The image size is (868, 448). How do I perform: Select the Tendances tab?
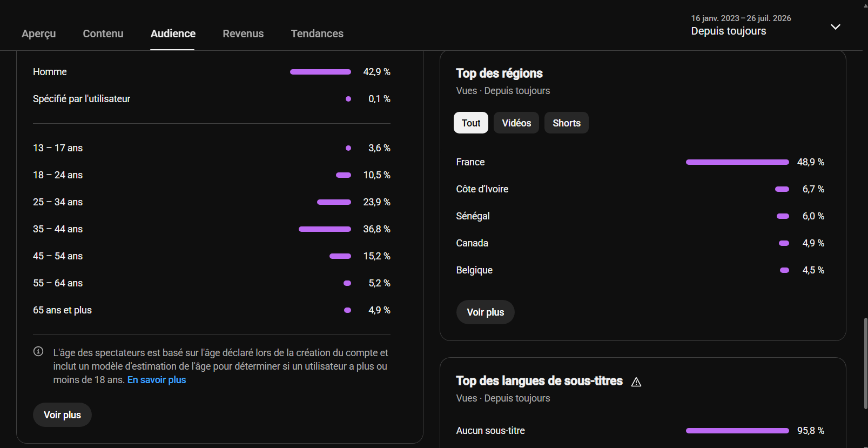pyautogui.click(x=317, y=34)
